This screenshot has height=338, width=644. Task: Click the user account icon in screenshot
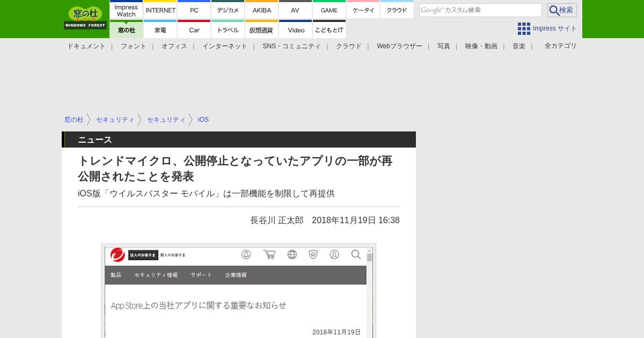coord(334,254)
